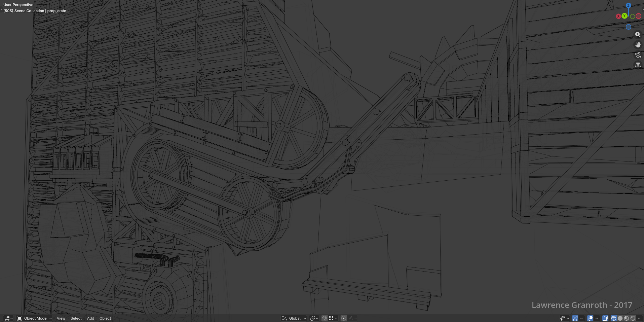
Task: Open the View menu
Action: pos(61,318)
